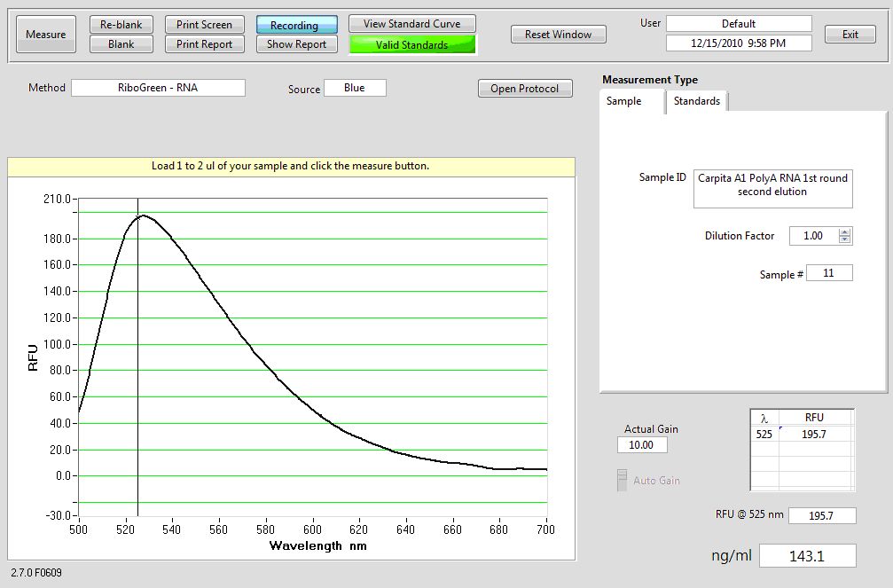Viewport: 893px width, 588px height.
Task: Exit the RiboGreen module
Action: 850,35
